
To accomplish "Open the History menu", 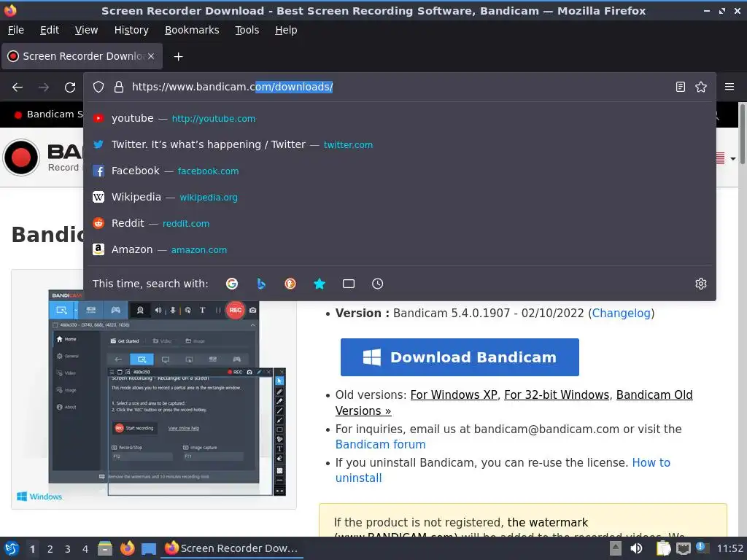I will pos(131,30).
